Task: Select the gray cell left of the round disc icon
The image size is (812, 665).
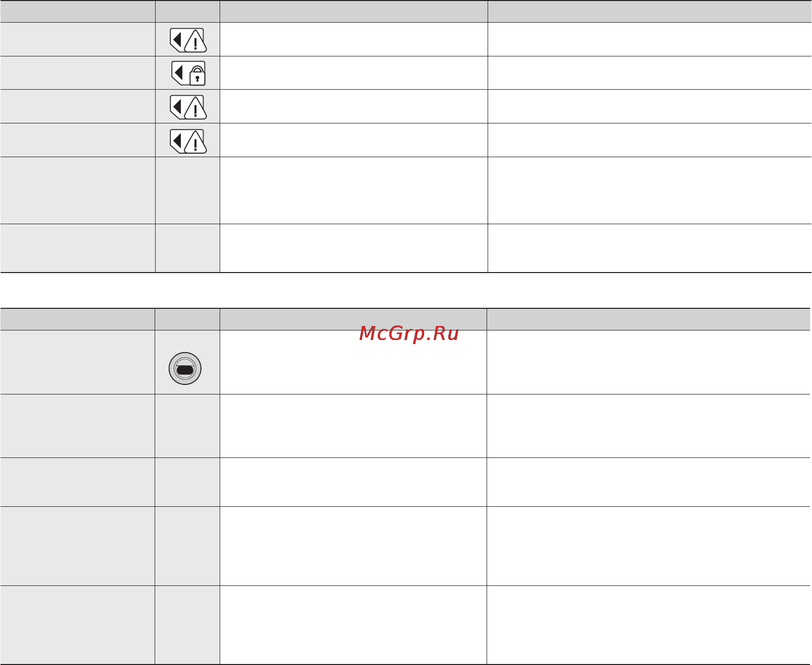Action: pyautogui.click(x=78, y=362)
